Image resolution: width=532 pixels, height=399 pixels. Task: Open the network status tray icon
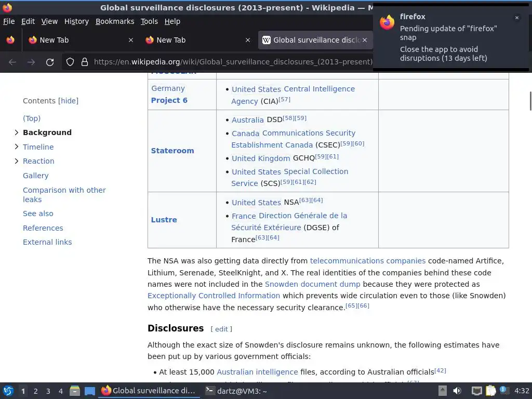[x=477, y=391]
